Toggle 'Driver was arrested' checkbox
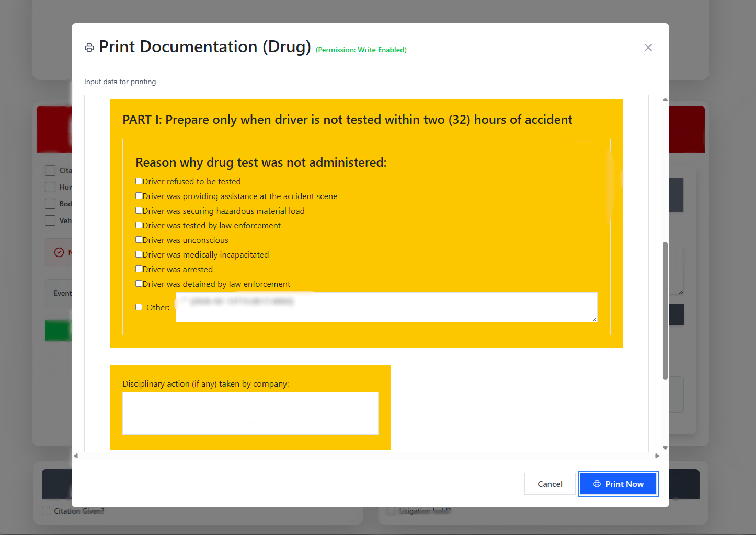The image size is (756, 535). tap(139, 269)
